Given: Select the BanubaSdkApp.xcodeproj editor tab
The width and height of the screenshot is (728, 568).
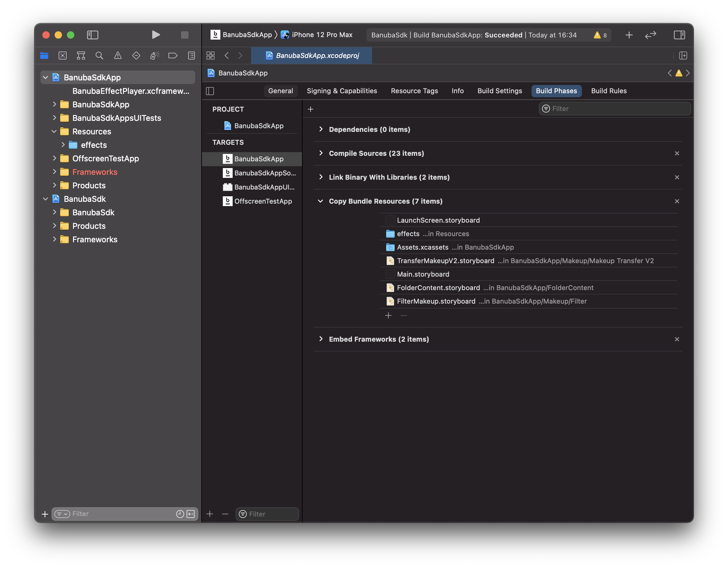Looking at the screenshot, I should pos(311,56).
